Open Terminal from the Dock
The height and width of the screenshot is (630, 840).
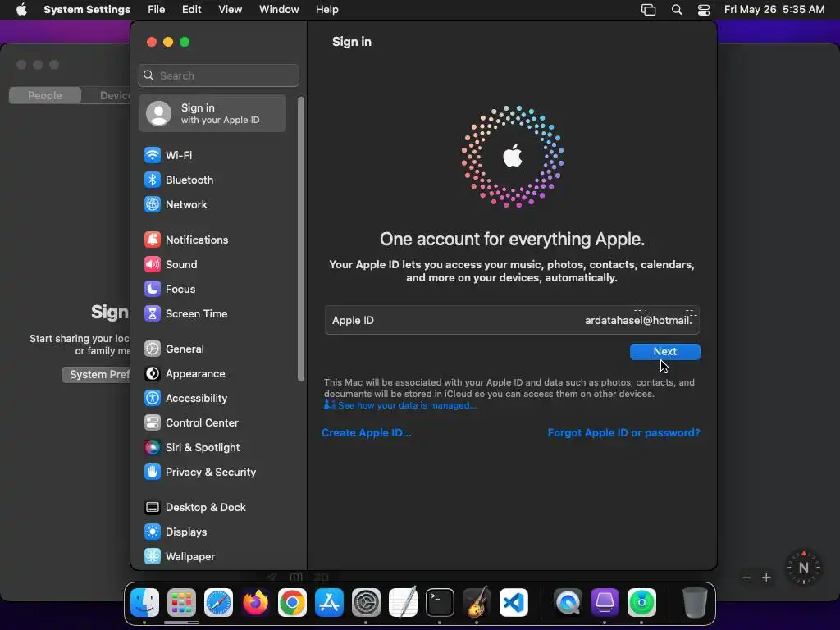coord(440,603)
